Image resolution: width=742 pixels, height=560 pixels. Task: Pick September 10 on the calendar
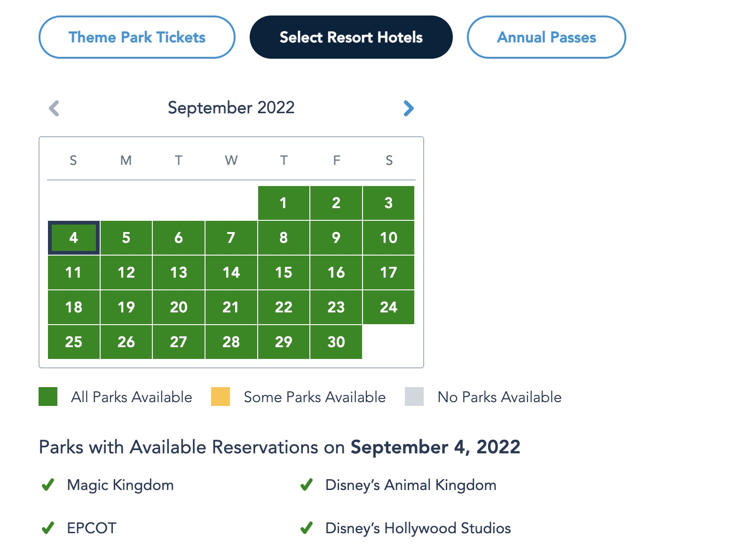pyautogui.click(x=388, y=238)
